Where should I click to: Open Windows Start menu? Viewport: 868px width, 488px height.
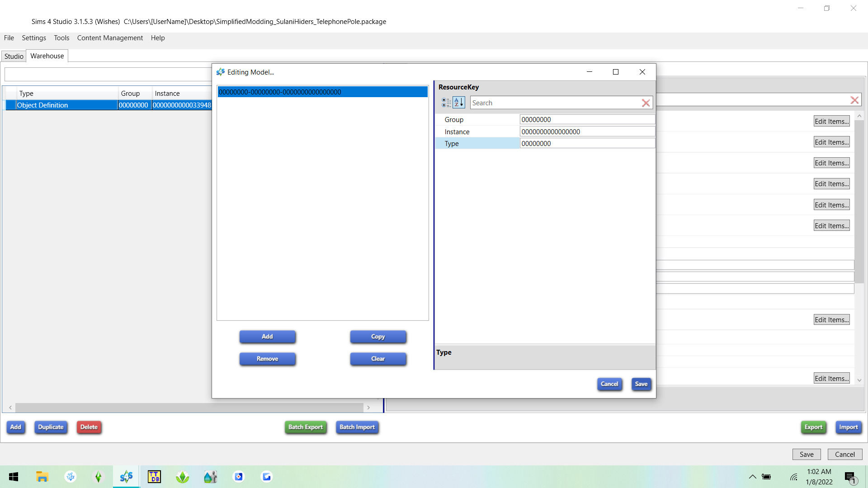(14, 477)
